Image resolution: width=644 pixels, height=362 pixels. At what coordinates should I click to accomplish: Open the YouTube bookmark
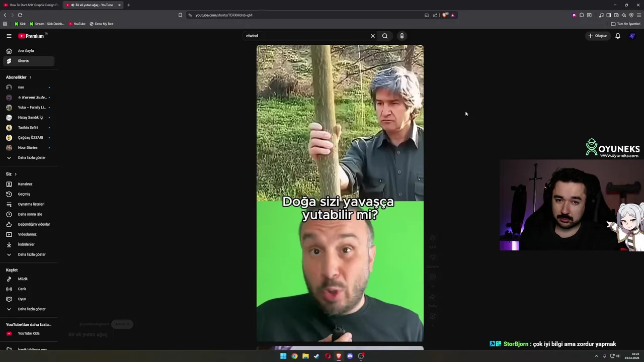[77, 24]
